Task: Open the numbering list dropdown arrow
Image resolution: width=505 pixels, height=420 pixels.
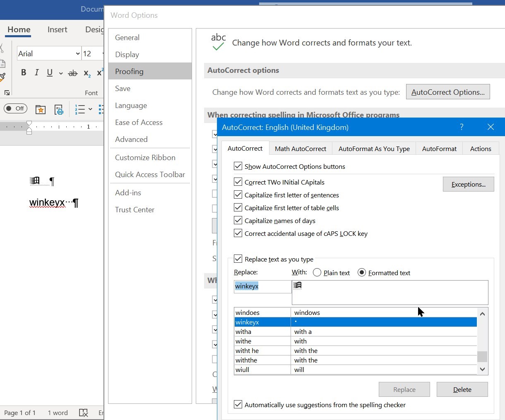Action: [90, 109]
